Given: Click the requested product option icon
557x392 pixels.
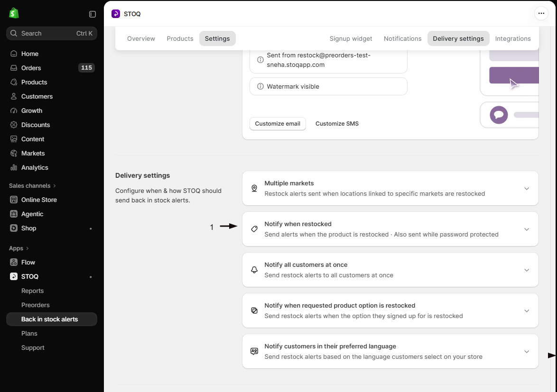Looking at the screenshot, I should pos(254,311).
